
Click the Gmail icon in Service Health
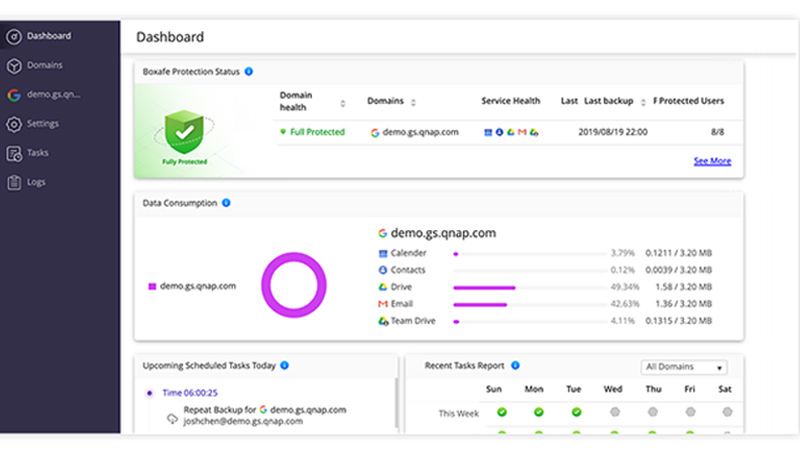point(522,132)
